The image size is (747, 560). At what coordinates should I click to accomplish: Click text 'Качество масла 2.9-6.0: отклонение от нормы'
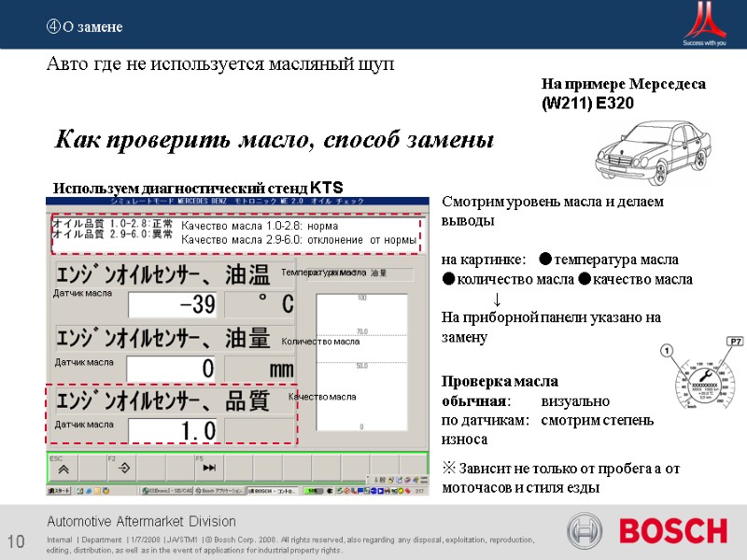click(299, 240)
